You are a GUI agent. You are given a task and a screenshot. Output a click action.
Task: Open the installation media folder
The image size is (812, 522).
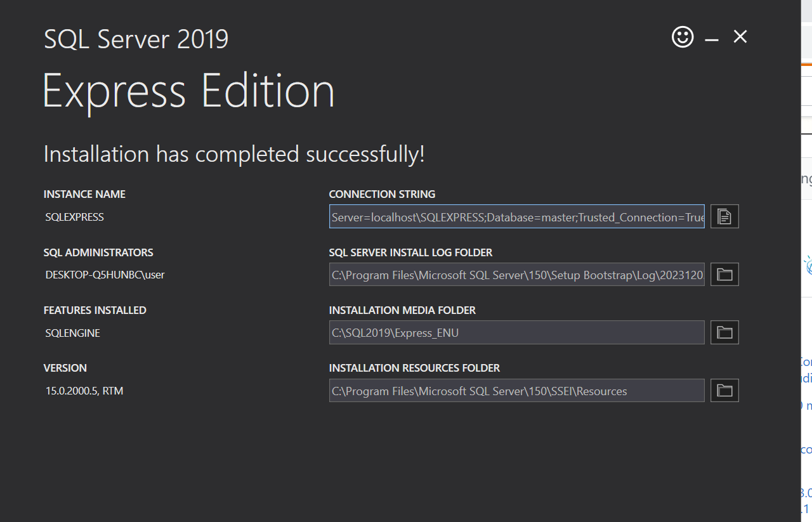pyautogui.click(x=724, y=332)
